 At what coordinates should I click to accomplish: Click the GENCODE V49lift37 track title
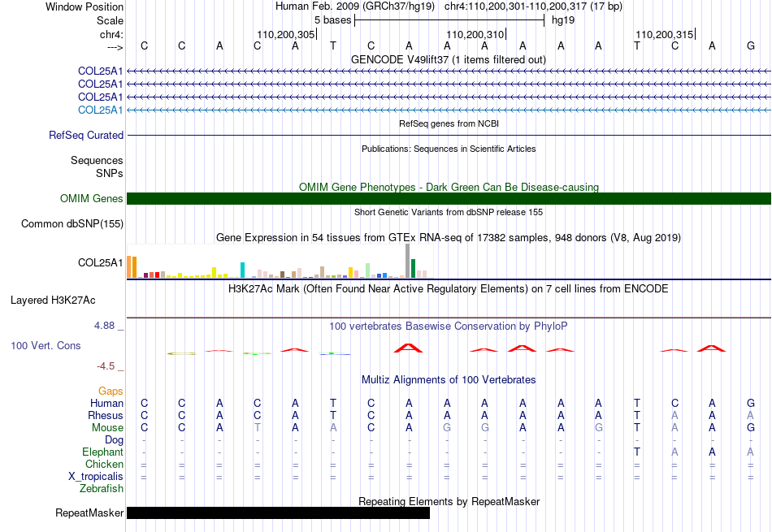click(448, 59)
